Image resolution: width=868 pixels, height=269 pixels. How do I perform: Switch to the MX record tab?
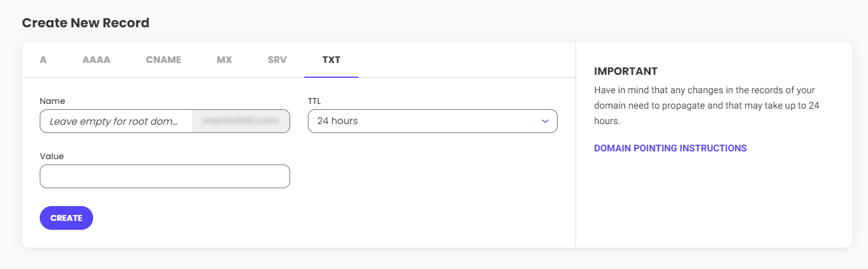(224, 60)
